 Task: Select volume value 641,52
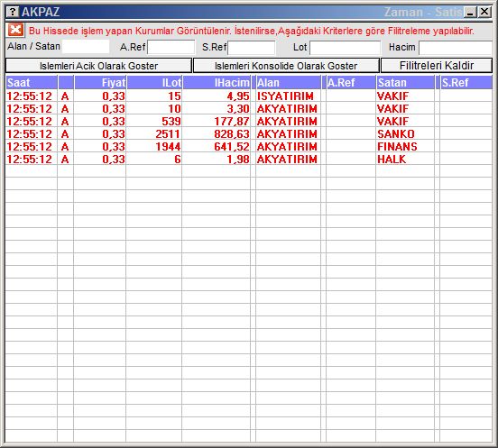(232, 147)
